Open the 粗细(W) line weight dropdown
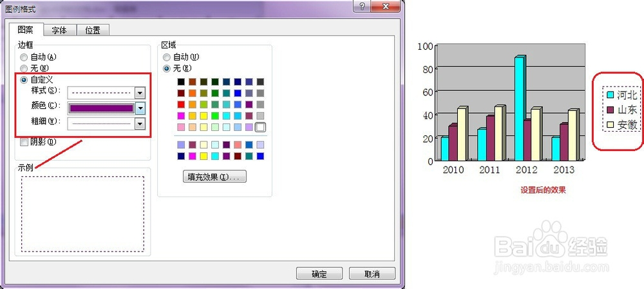Viewport: 644px width, 289px height. coord(140,123)
